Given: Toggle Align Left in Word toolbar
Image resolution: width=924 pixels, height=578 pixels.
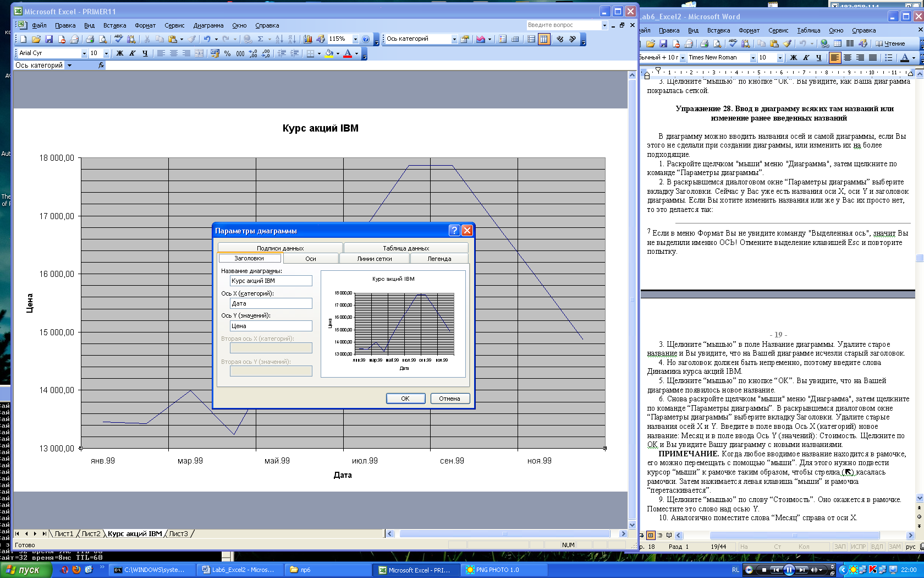Looking at the screenshot, I should tap(835, 57).
